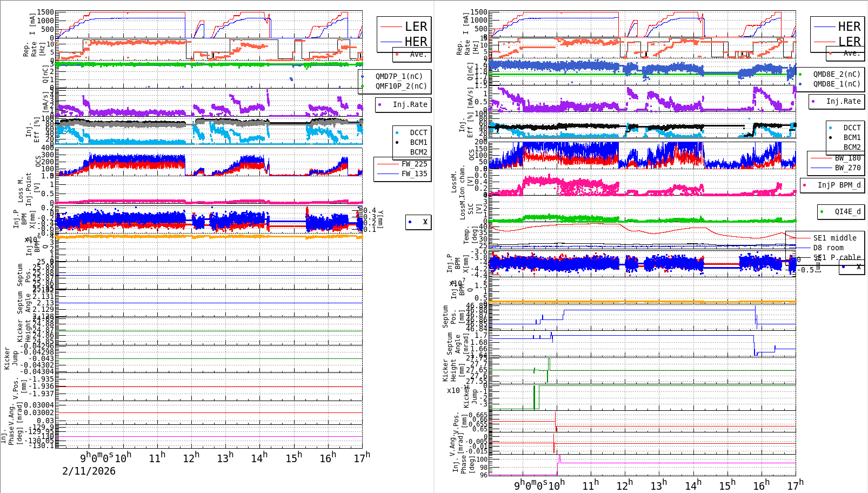Select the QMD7P_1(nC) legend label
This screenshot has width=868, height=493.
[399, 76]
